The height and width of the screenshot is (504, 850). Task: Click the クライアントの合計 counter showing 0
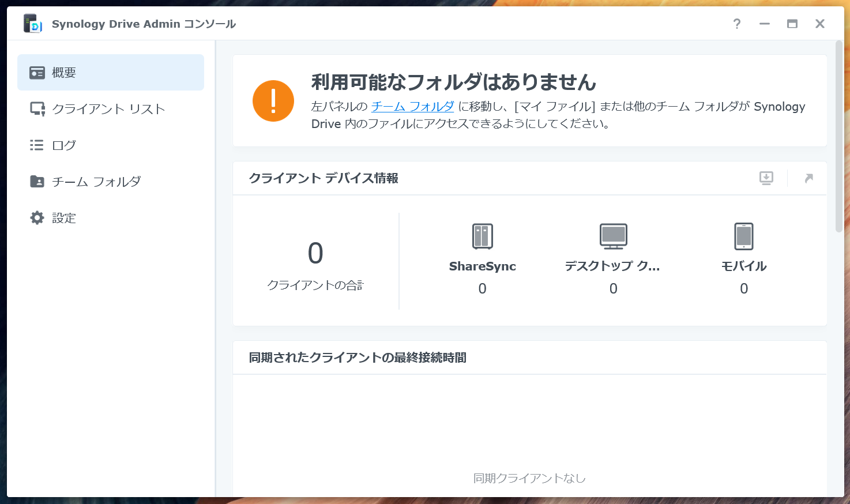click(x=315, y=254)
